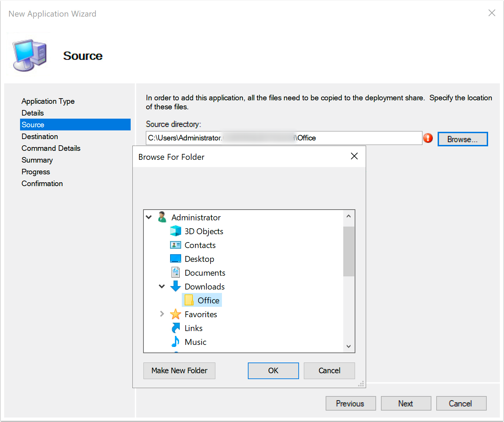504x422 pixels.
Task: Select the Documents icon
Action: click(176, 272)
